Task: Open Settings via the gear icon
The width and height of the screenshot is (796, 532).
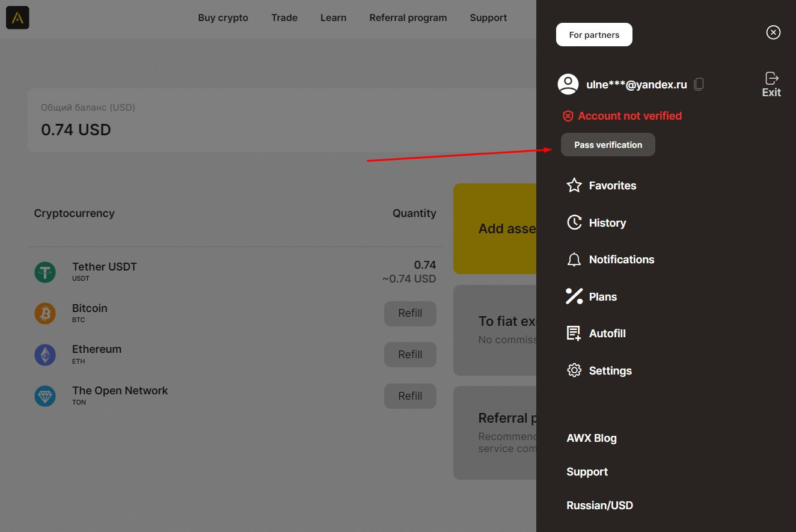Action: (574, 370)
